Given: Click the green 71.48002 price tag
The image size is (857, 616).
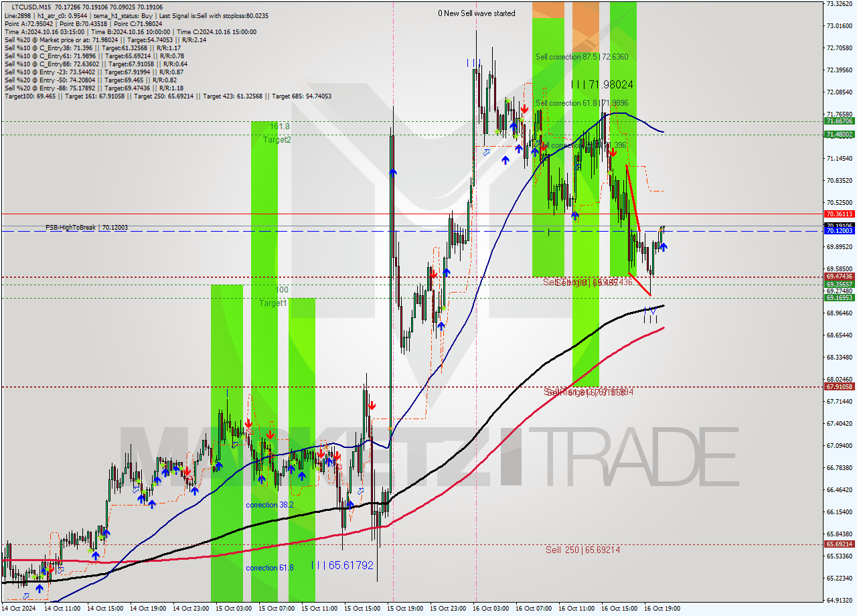Looking at the screenshot, I should click(x=839, y=135).
